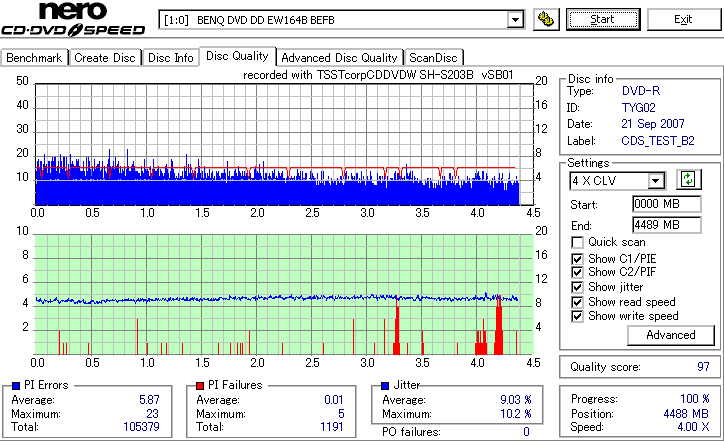Click the blue PI Errors legend square
This screenshot has height=441, width=724.
coord(16,386)
